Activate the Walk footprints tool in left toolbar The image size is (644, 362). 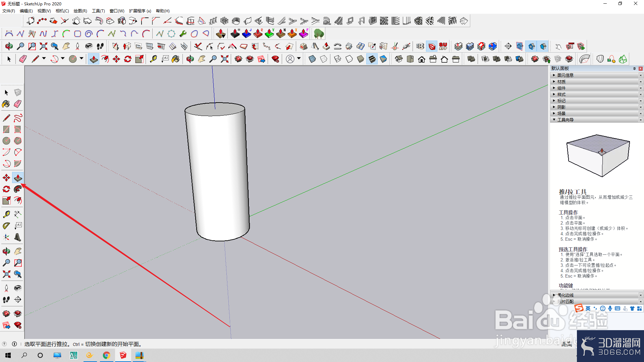pos(6,300)
